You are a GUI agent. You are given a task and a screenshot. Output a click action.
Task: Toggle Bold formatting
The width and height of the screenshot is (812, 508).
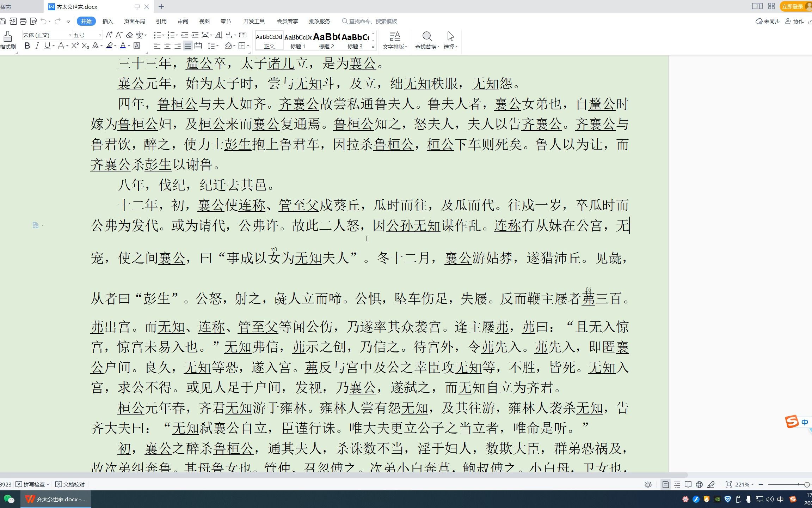27,46
